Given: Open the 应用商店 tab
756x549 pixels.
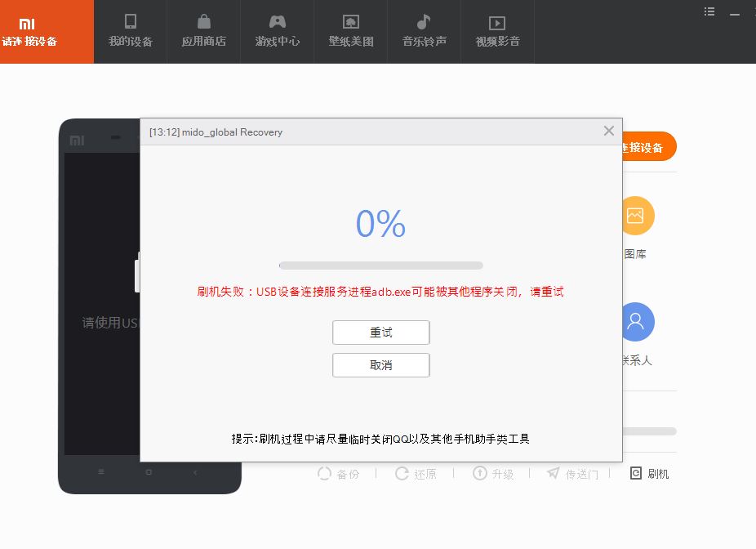Looking at the screenshot, I should pos(204,31).
